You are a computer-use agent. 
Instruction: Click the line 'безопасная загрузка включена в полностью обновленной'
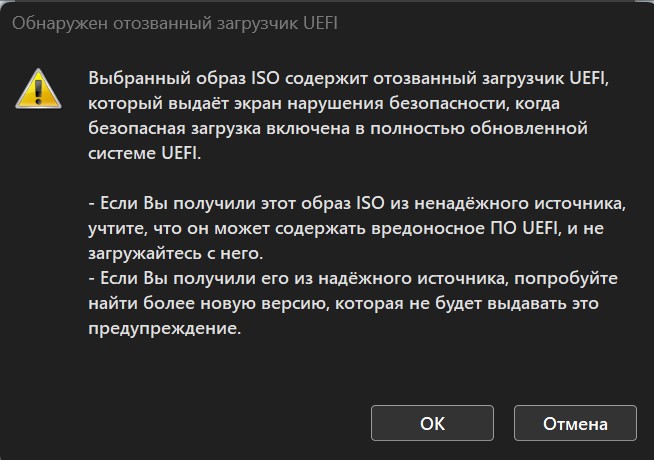[338, 128]
